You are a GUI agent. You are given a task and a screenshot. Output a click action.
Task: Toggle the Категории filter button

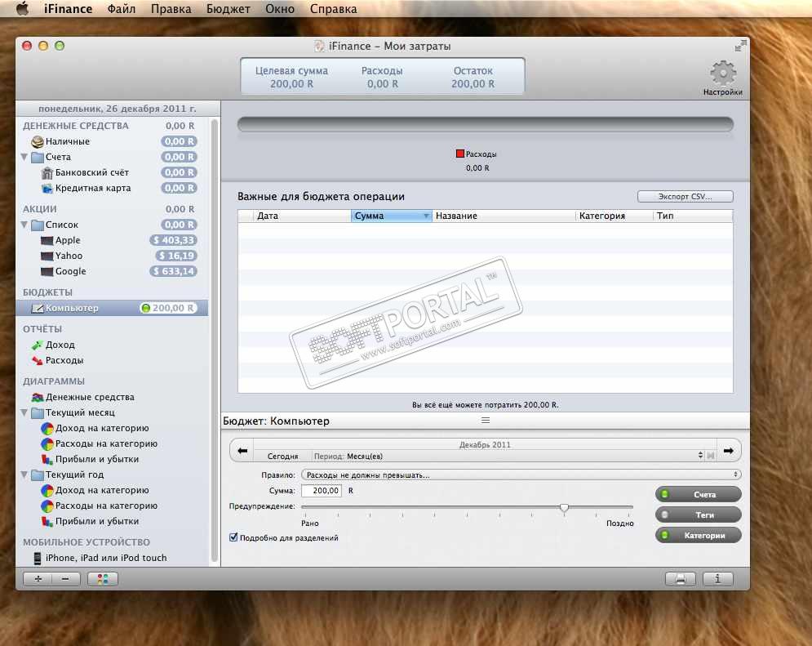click(x=698, y=535)
